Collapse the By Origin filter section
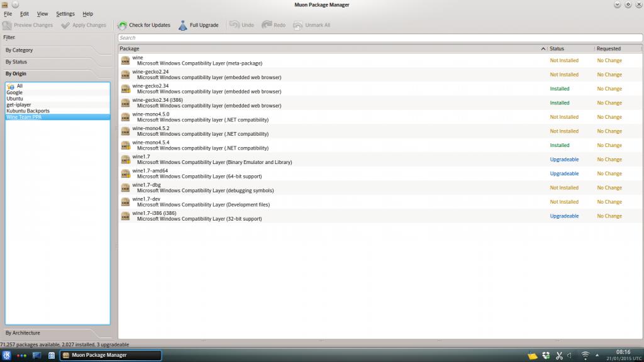Image resolution: width=644 pixels, height=362 pixels. click(x=57, y=74)
